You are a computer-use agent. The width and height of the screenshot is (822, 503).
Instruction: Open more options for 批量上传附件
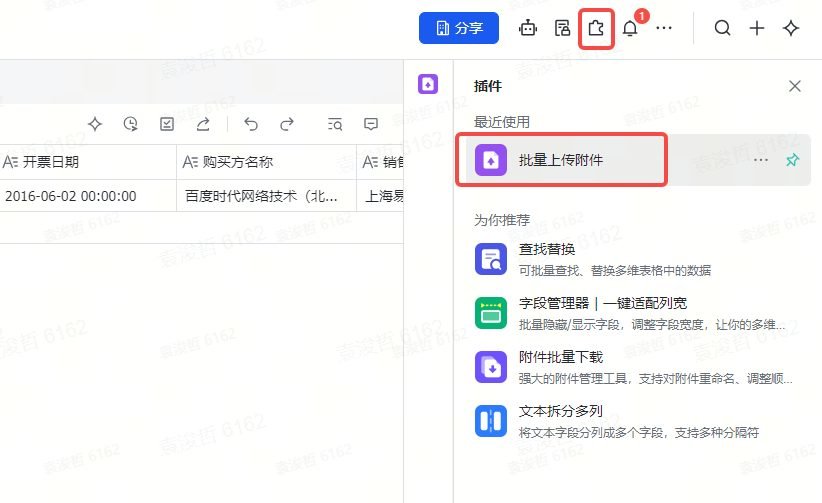pos(761,160)
